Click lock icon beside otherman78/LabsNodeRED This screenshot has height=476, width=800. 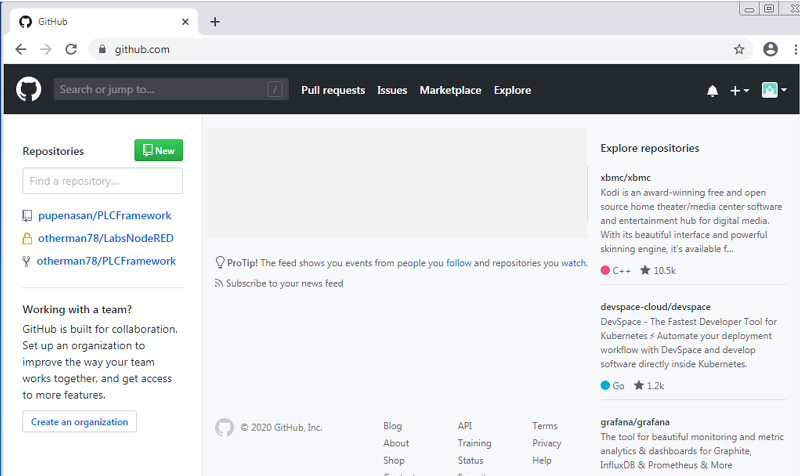click(27, 238)
